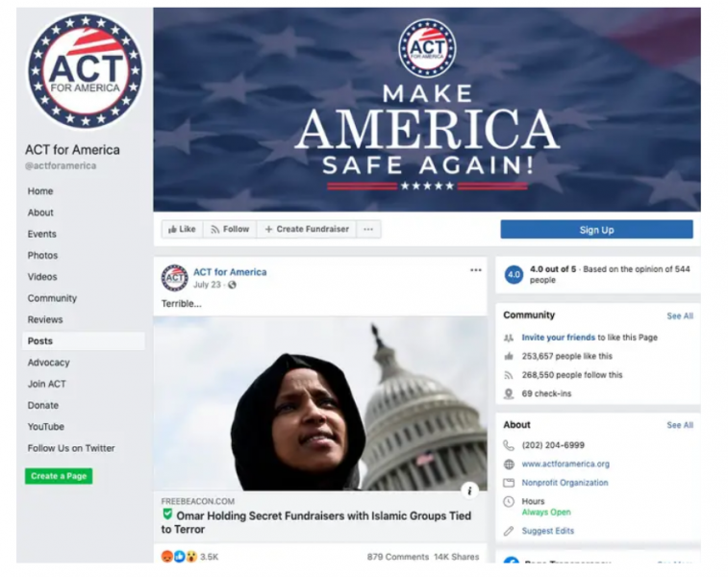728x577 pixels.
Task: Click the post's ACT avatar icon
Action: tap(175, 278)
